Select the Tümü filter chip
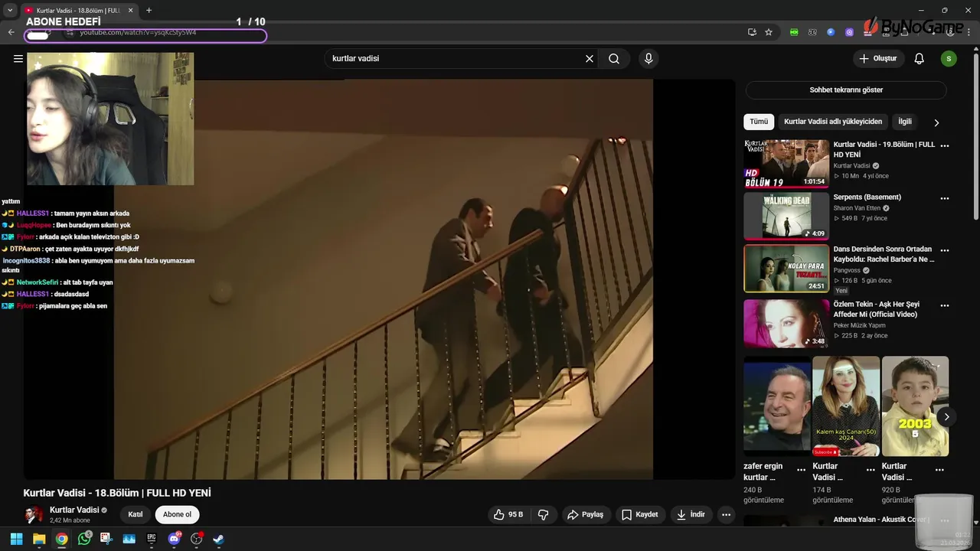 pyautogui.click(x=759, y=122)
